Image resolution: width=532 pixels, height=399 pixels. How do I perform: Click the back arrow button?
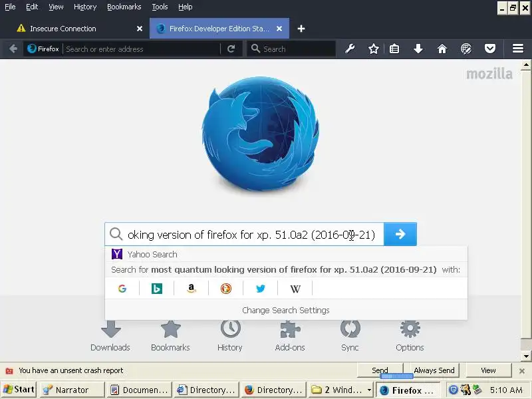[x=13, y=49]
